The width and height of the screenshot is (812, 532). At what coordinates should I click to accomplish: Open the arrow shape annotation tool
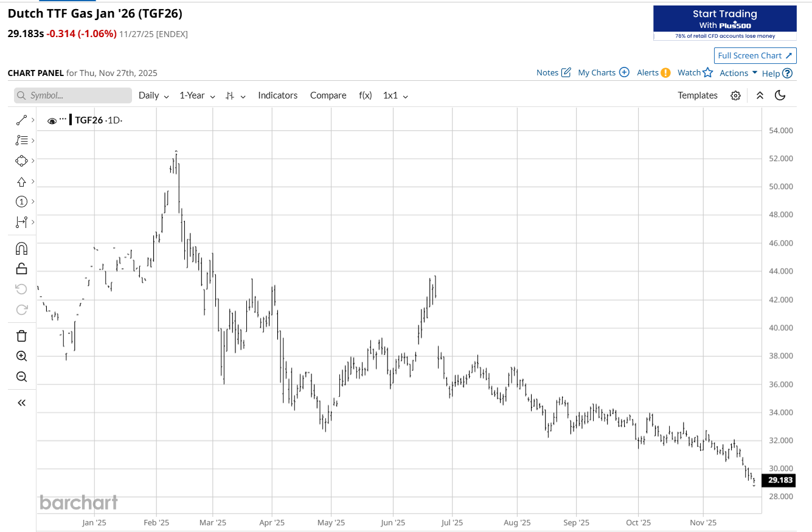[x=21, y=181]
